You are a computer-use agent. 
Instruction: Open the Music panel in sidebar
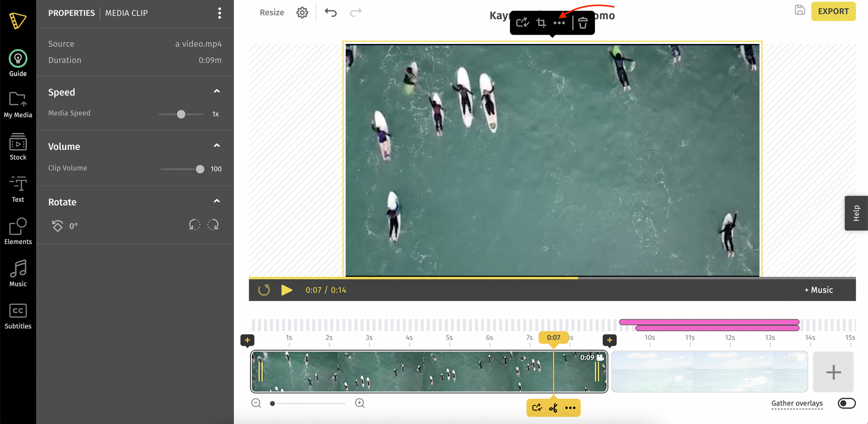(x=18, y=274)
